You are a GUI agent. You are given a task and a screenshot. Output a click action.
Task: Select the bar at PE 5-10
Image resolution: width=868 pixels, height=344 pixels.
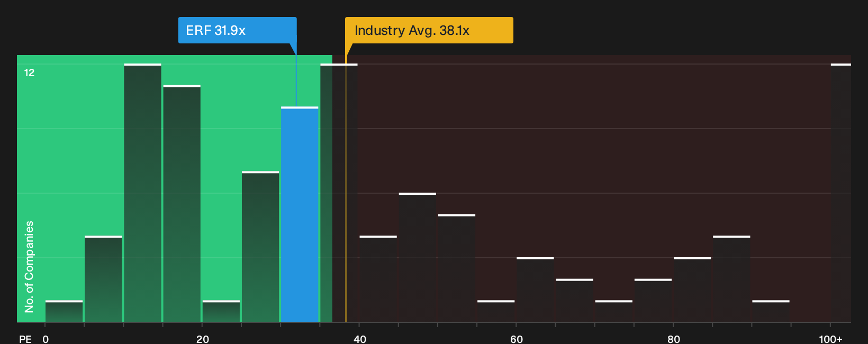pos(103,279)
